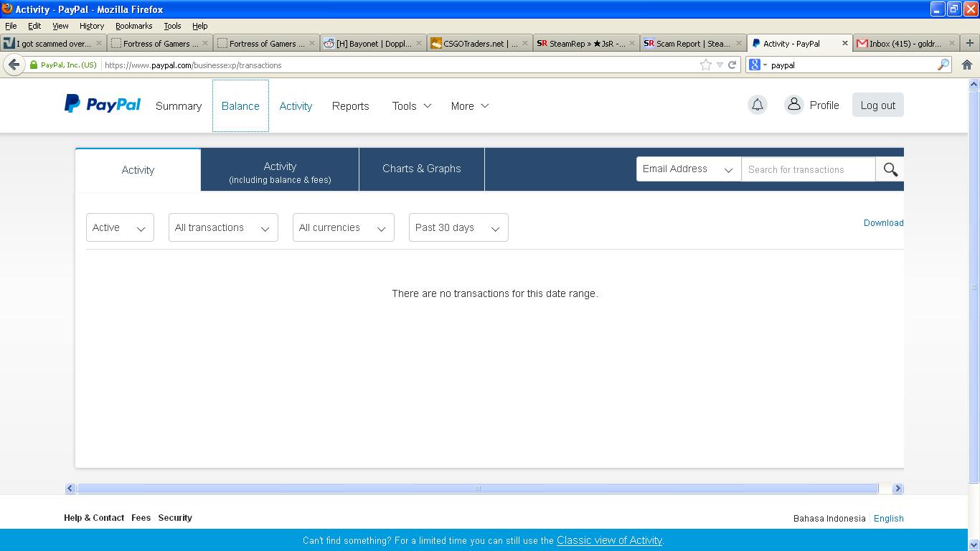This screenshot has height=551, width=980.
Task: Click the Download link
Action: pyautogui.click(x=883, y=223)
